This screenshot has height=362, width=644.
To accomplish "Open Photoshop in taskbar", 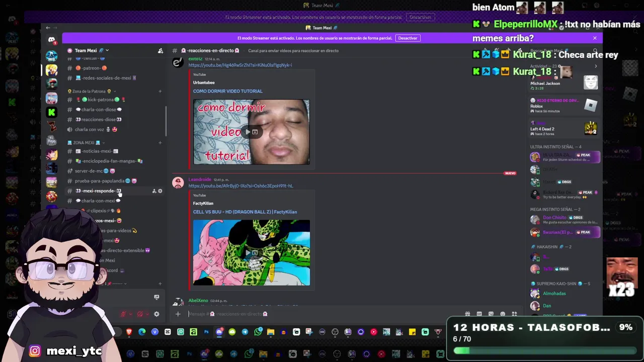I will [x=206, y=332].
